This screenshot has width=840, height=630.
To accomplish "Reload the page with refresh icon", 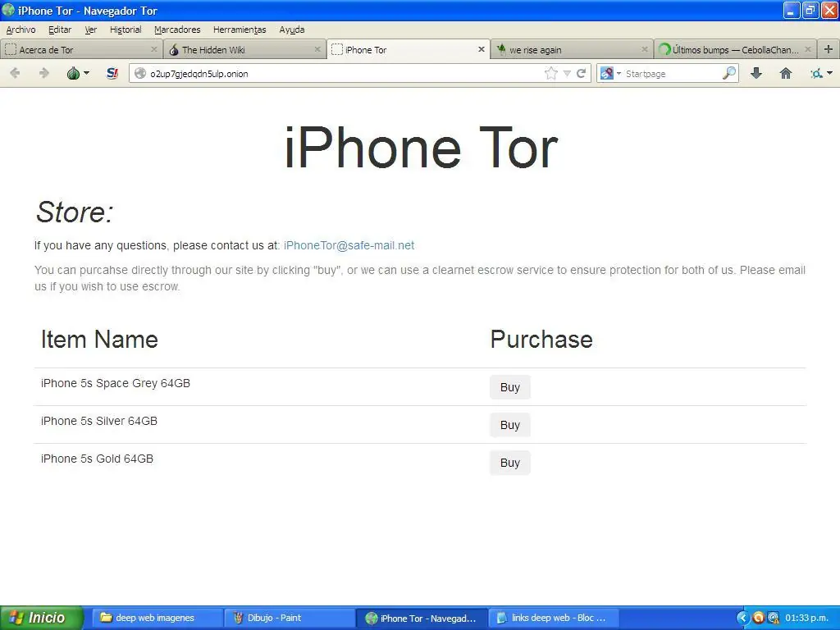I will (582, 73).
